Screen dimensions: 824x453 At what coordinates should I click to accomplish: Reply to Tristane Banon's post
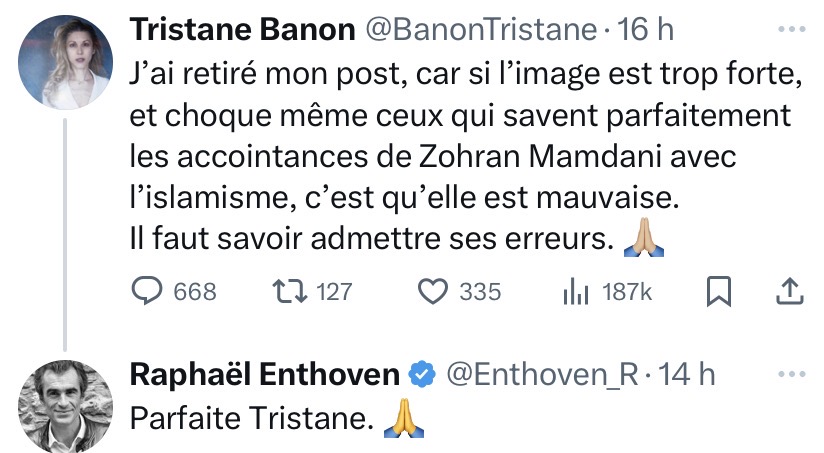(149, 291)
